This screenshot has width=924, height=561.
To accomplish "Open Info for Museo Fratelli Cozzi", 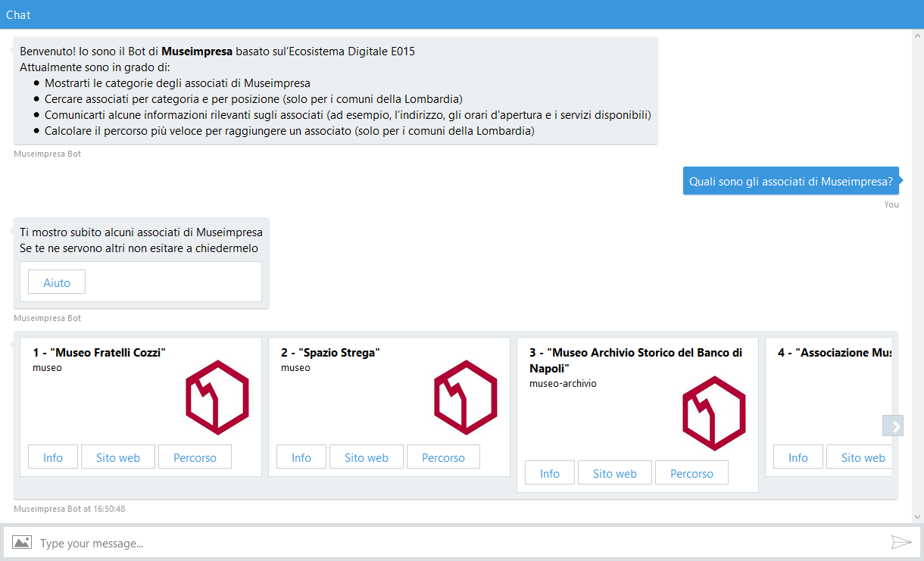I will (x=53, y=457).
